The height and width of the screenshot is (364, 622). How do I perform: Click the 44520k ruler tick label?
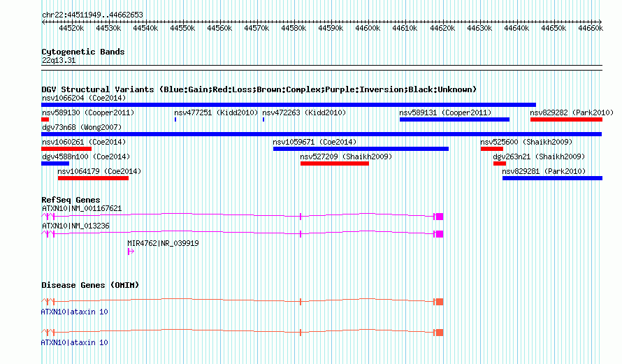point(71,28)
